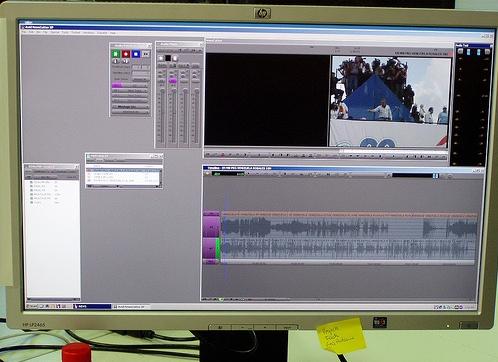The width and height of the screenshot is (498, 362).
Task: Open the Message Bin dropdown row
Action: [x=130, y=107]
